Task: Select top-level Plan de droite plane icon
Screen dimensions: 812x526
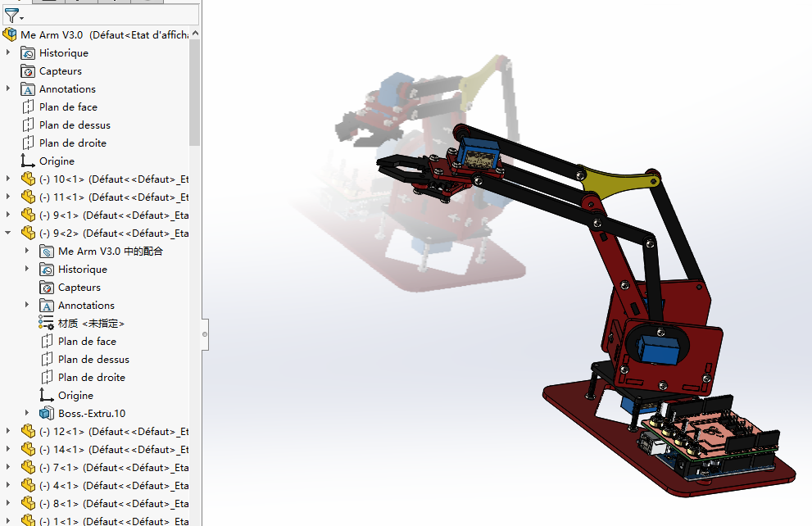Action: pos(28,143)
